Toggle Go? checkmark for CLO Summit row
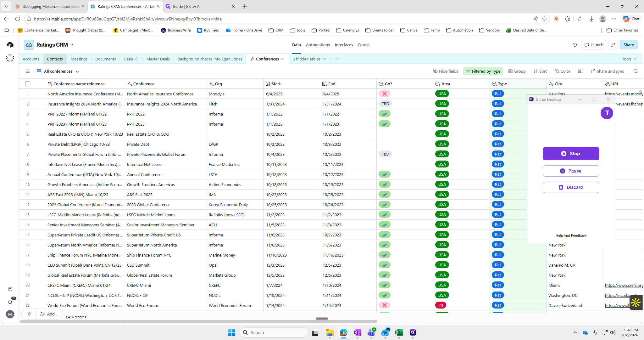This screenshot has width=644, height=340. tap(384, 265)
